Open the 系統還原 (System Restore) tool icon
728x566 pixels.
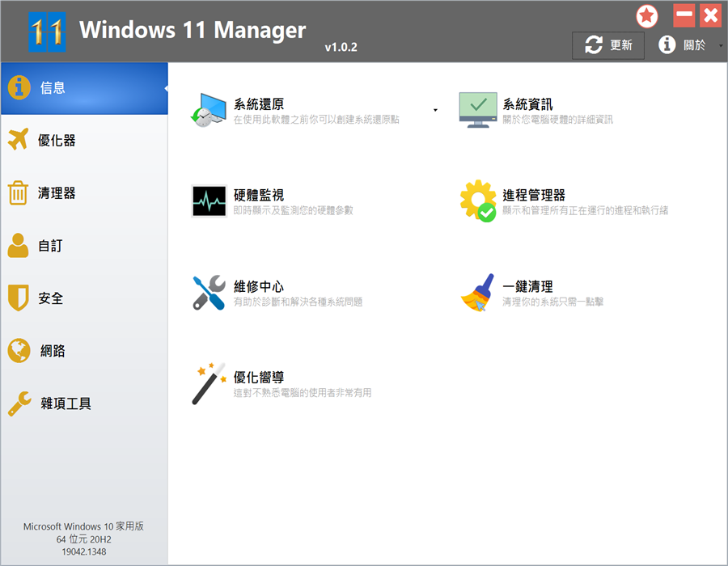pyautogui.click(x=207, y=108)
